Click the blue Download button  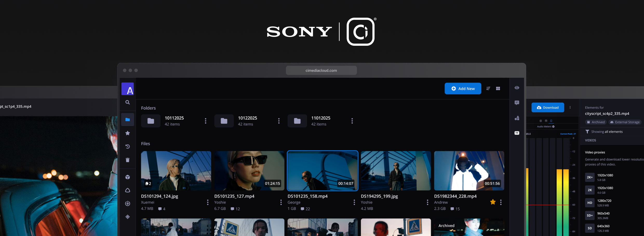click(548, 108)
